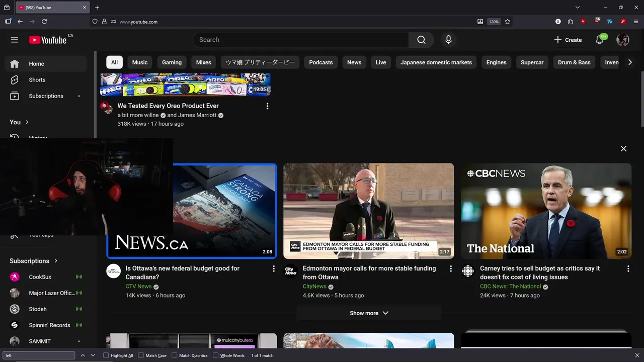Open the YouTube guide hamburger menu
This screenshot has width=644, height=362.
(15, 40)
